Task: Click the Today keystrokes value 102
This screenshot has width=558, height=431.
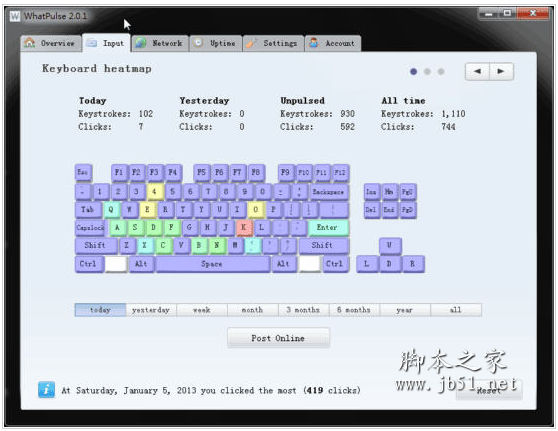Action: point(146,114)
